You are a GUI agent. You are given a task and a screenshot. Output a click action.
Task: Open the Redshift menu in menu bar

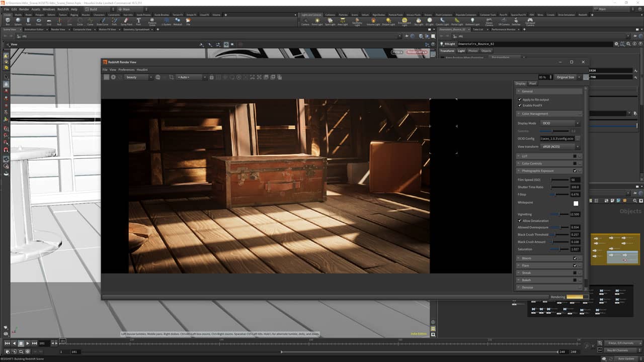63,9
